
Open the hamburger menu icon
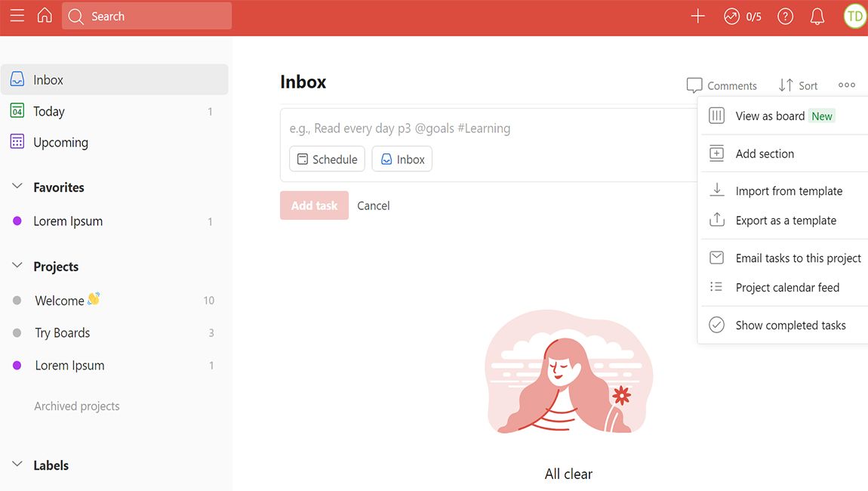tap(17, 16)
